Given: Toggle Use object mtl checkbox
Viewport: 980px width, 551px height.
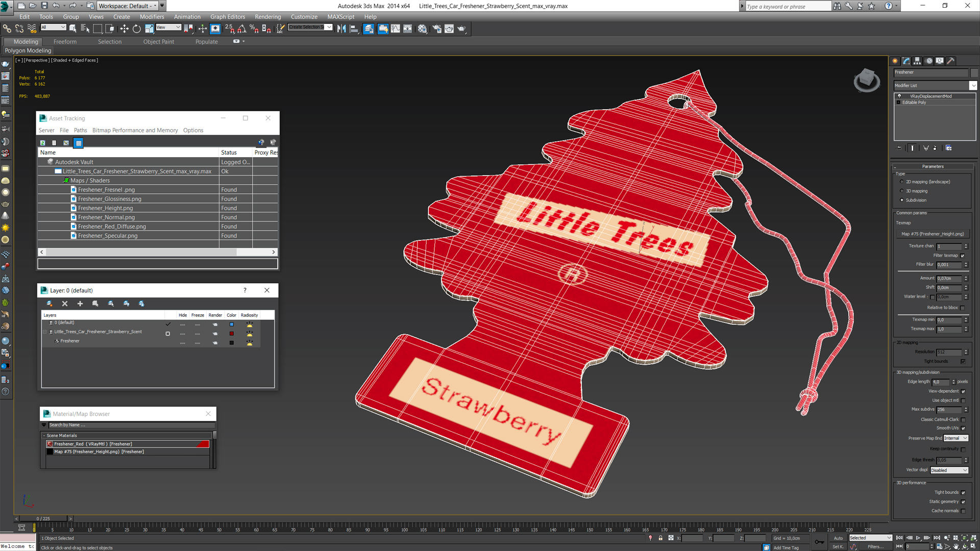Looking at the screenshot, I should tap(963, 400).
